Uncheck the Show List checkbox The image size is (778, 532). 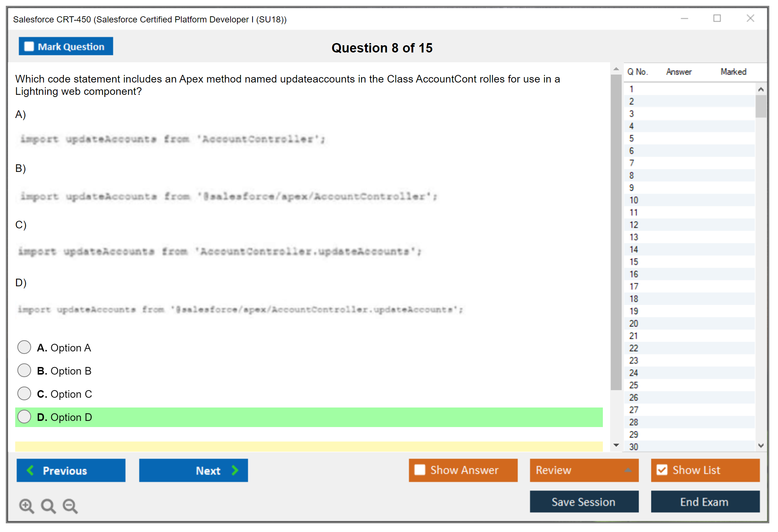[x=662, y=470]
